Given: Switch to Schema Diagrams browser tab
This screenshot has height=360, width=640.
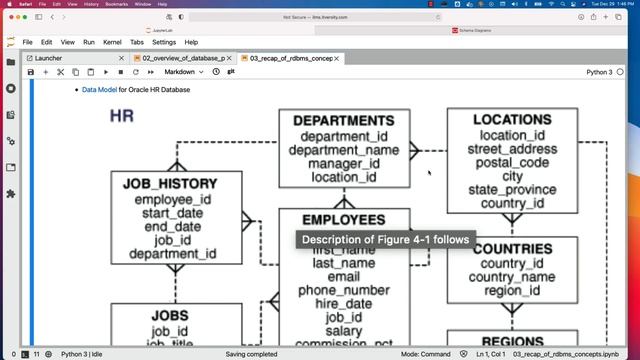Looking at the screenshot, I should (471, 30).
